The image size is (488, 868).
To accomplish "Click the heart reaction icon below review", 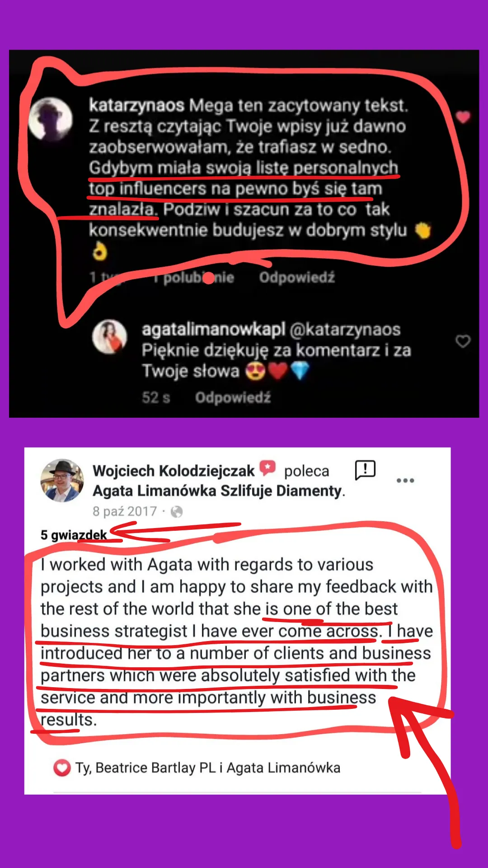I will (x=62, y=768).
